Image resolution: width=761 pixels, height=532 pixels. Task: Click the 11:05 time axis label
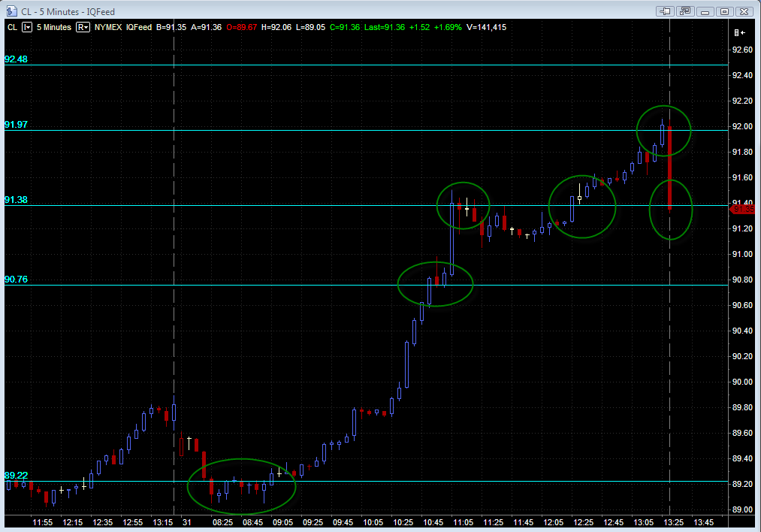tap(464, 523)
